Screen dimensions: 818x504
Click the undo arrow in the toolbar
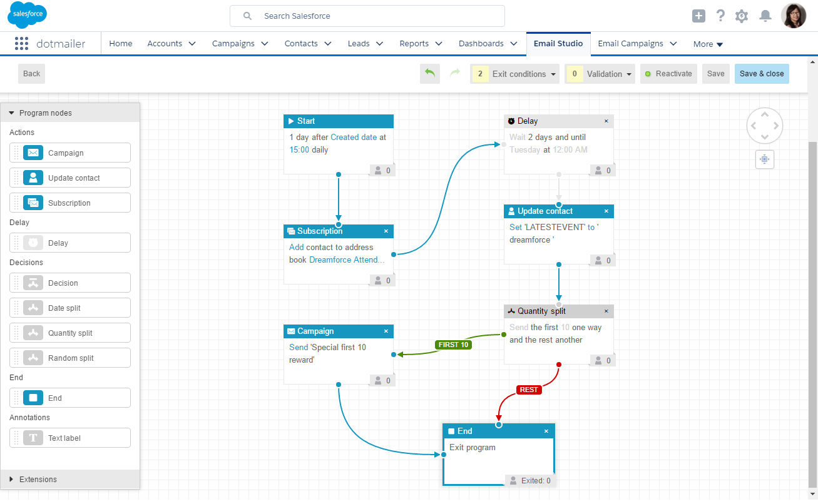tap(430, 74)
